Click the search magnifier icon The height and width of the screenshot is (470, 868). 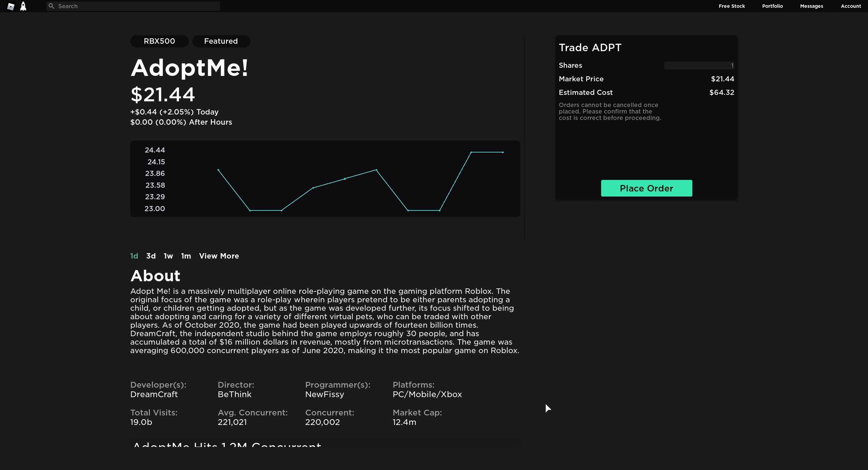tap(51, 6)
